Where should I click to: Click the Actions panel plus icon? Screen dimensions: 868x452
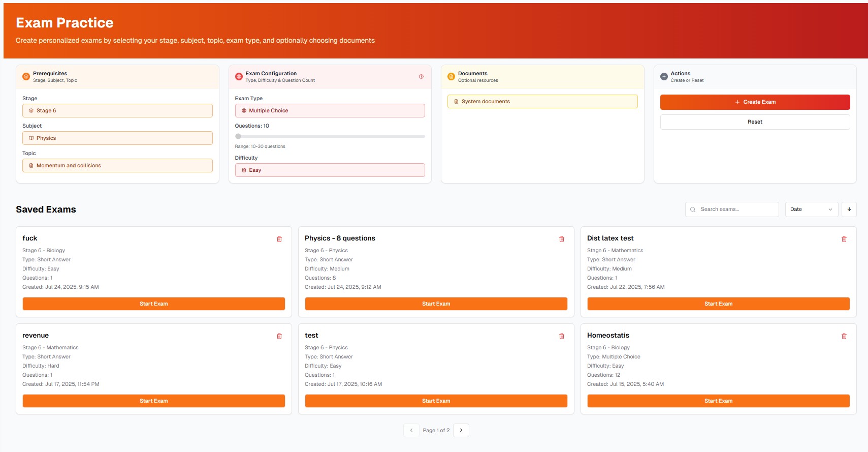click(x=664, y=77)
